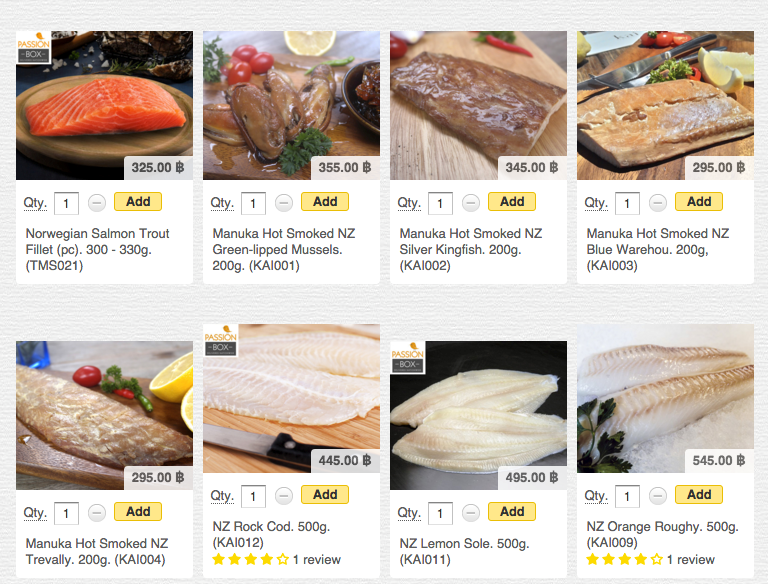View the 1 review for Orange Roughy

tap(690, 560)
